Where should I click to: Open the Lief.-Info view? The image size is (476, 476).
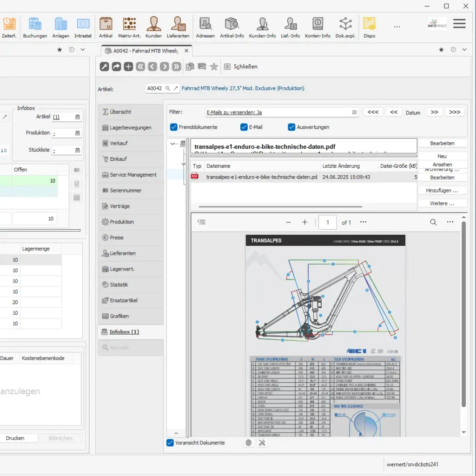coord(290,27)
